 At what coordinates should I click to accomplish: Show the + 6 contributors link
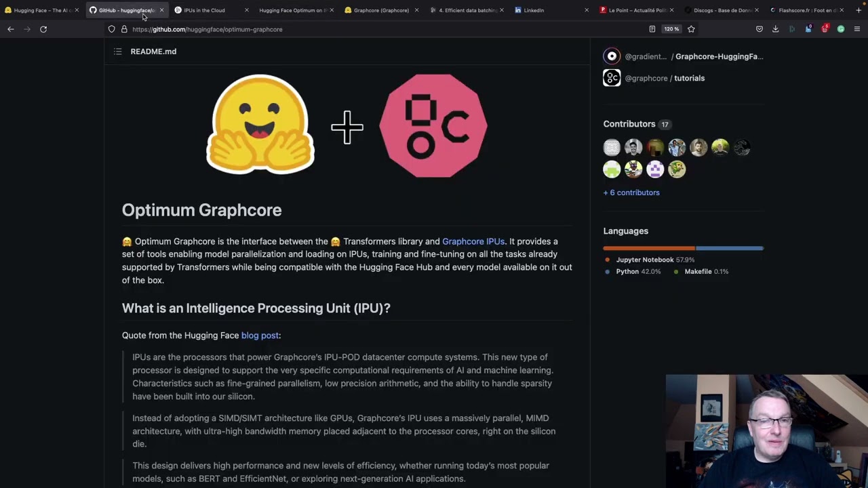pyautogui.click(x=631, y=192)
